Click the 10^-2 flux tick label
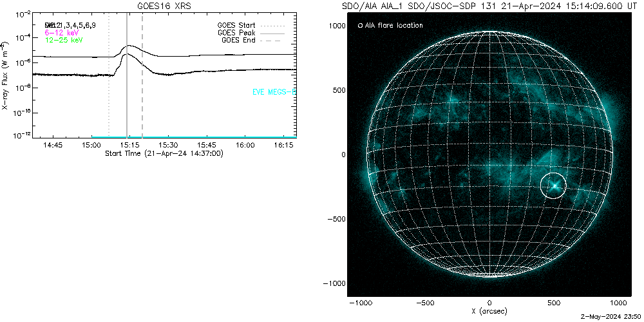The height and width of the screenshot is (322, 644). (x=22, y=15)
